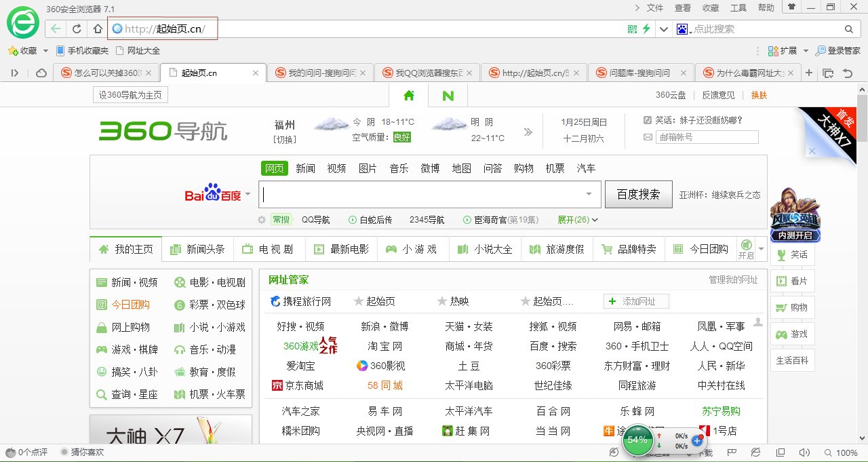Viewport: 868px width, 462px height.
Task: Mute page audio via speaker icon
Action: (x=804, y=452)
